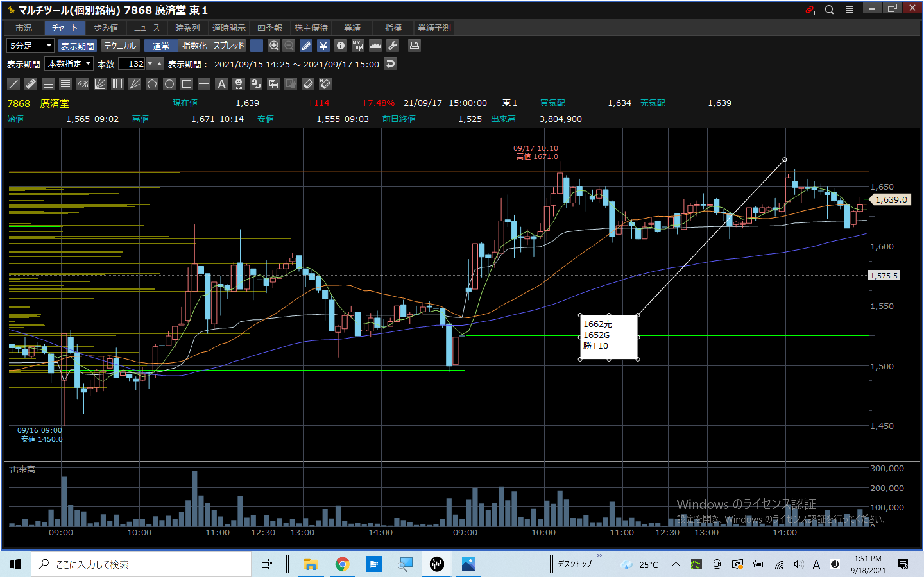Click the ruler measurement tool
Screen dimensions: 924x577
(x=30, y=84)
